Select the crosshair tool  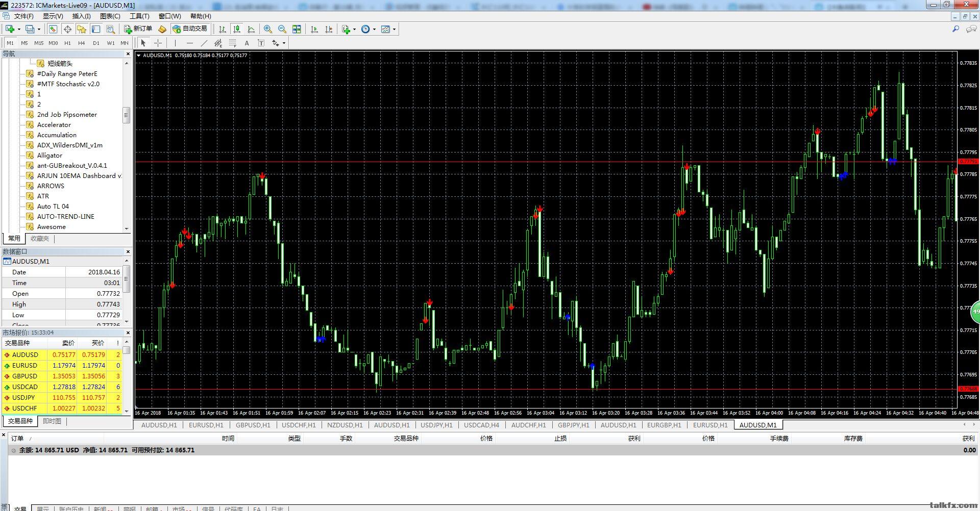point(158,43)
